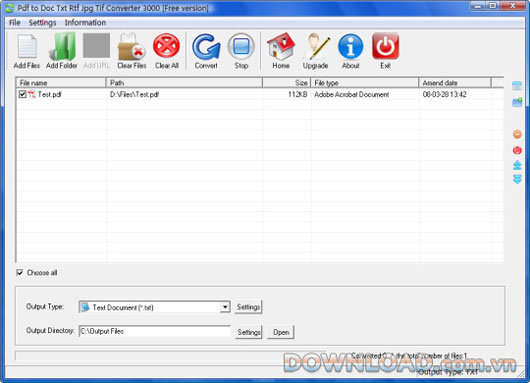
Task: Click the Adobe Acrobat Document cell
Action: click(352, 94)
